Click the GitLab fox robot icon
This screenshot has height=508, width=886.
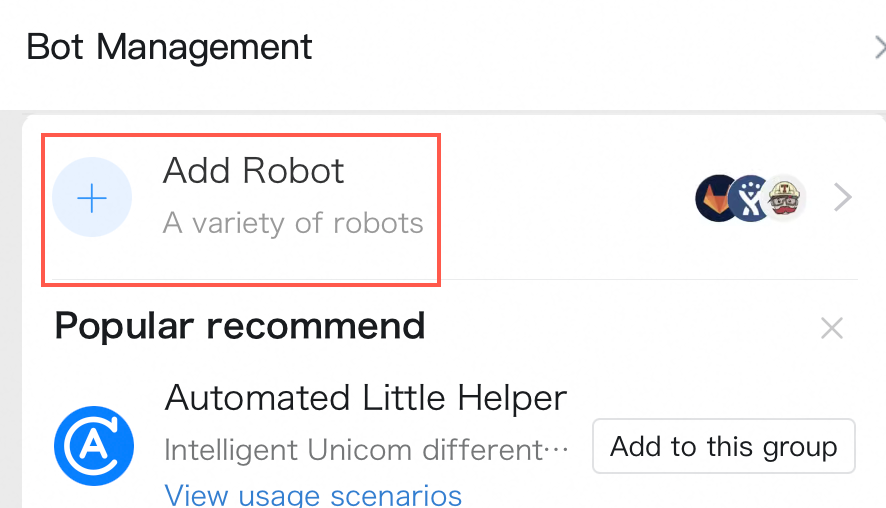(x=717, y=198)
